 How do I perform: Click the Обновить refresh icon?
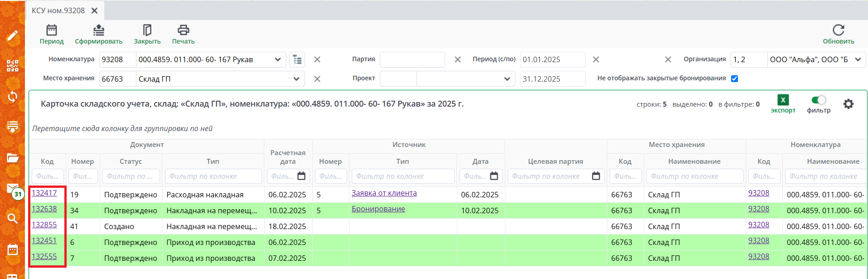point(838,30)
